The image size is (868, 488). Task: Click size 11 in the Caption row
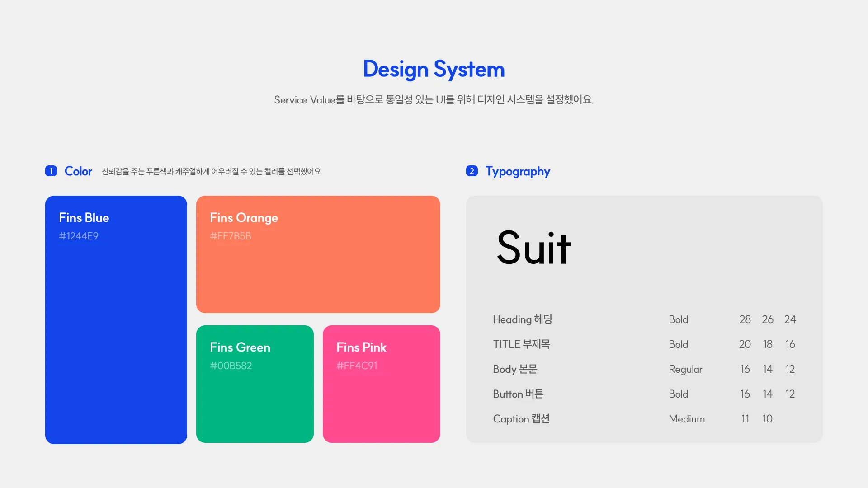745,419
